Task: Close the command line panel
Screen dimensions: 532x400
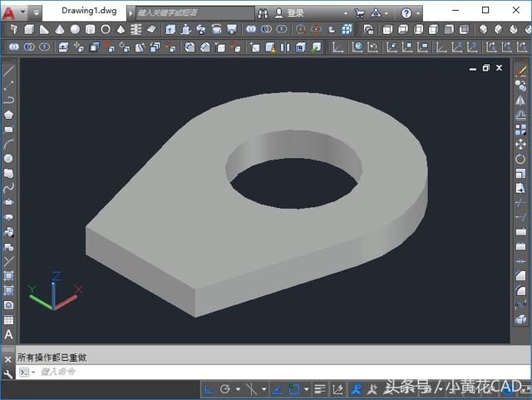Action: pos(7,358)
